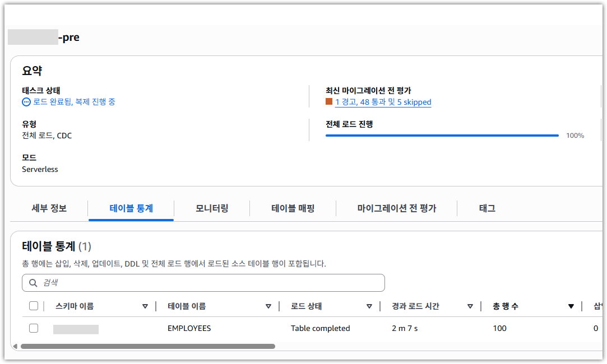Screen dimensions: 607x364
Task: Switch to the 세부 정보 tab
Action: pos(49,208)
